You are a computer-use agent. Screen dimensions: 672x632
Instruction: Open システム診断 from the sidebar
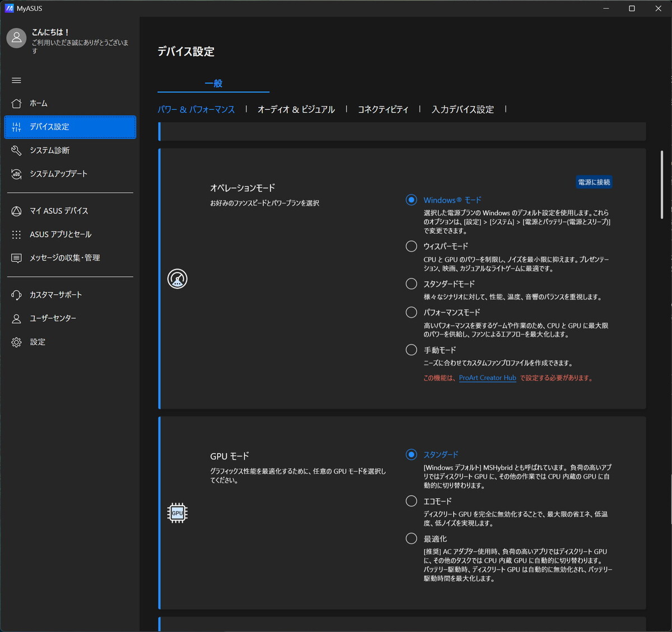point(70,150)
